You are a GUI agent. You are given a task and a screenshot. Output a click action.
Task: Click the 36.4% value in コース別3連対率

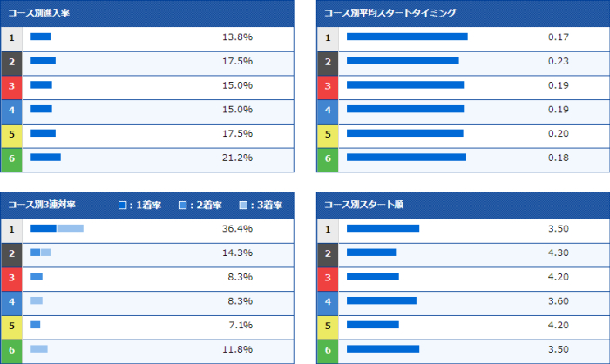[x=237, y=229]
